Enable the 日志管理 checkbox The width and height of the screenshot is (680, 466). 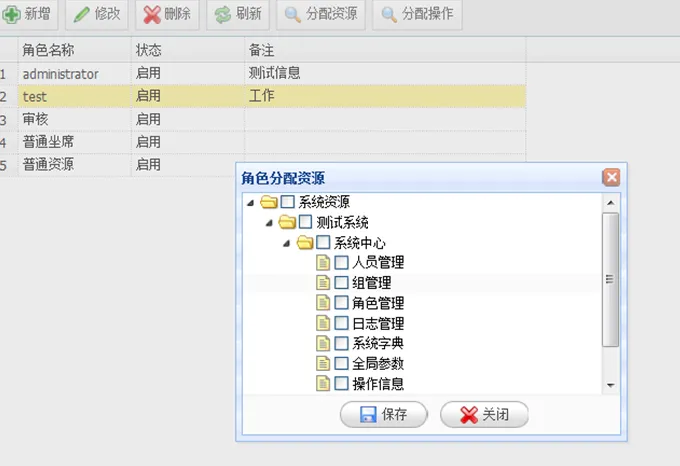click(341, 323)
